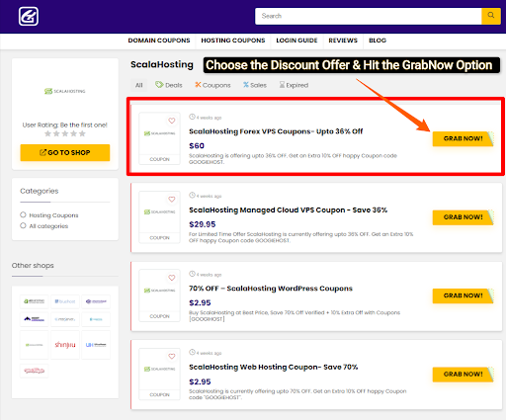Grab Now for WordPress Coupons 70% off
506x420 pixels.
(464, 295)
